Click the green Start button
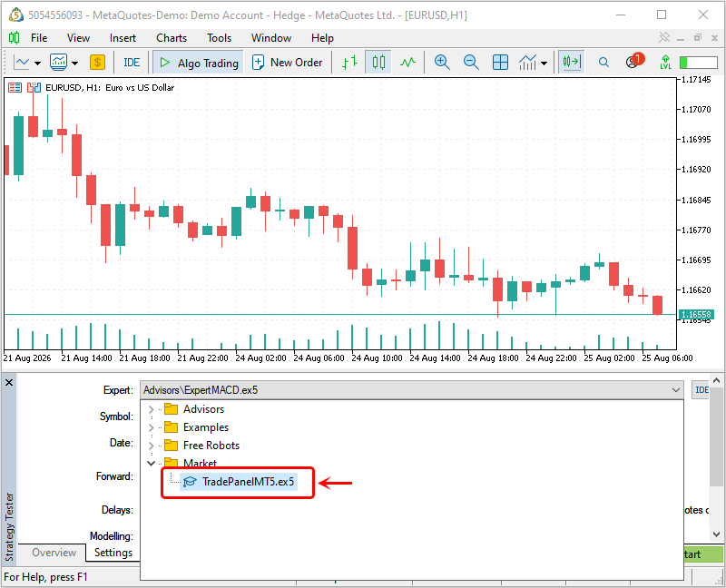Image resolution: width=726 pixels, height=588 pixels. pos(703,554)
